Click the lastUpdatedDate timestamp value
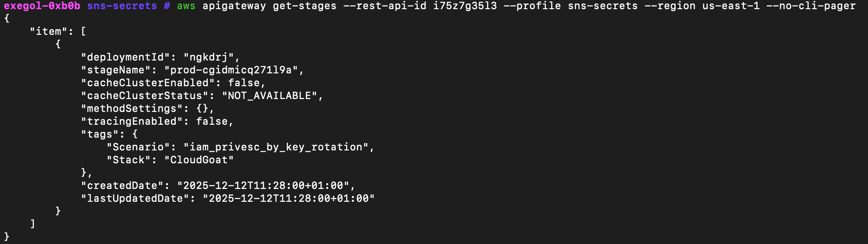This screenshot has height=244, width=868. coord(288,199)
